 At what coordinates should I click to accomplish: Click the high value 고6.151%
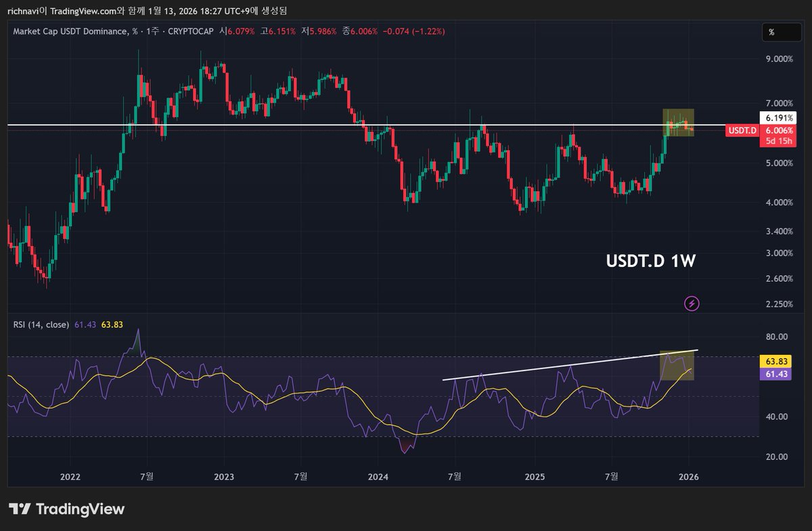(278, 31)
